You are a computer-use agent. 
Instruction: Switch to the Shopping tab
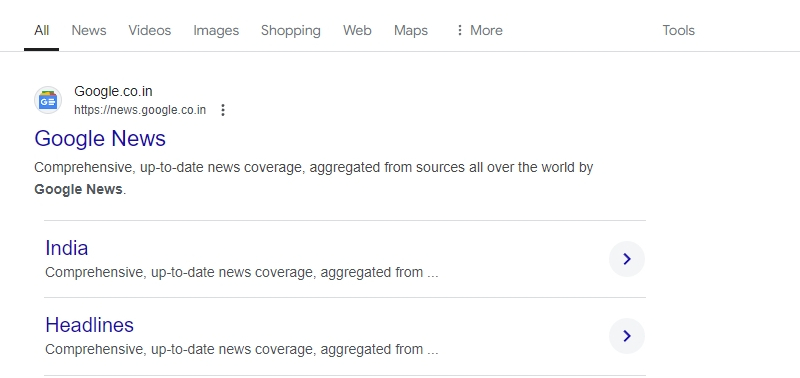pyautogui.click(x=291, y=31)
